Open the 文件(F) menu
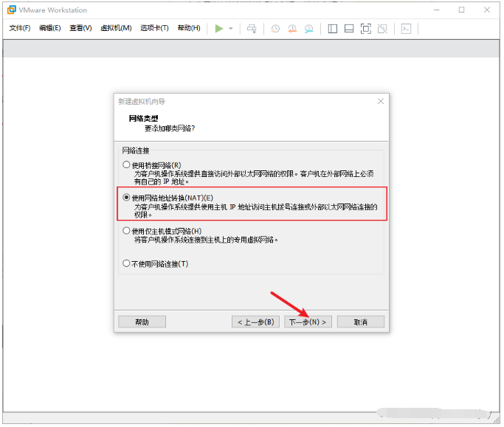This screenshot has height=427, width=504. pos(20,28)
